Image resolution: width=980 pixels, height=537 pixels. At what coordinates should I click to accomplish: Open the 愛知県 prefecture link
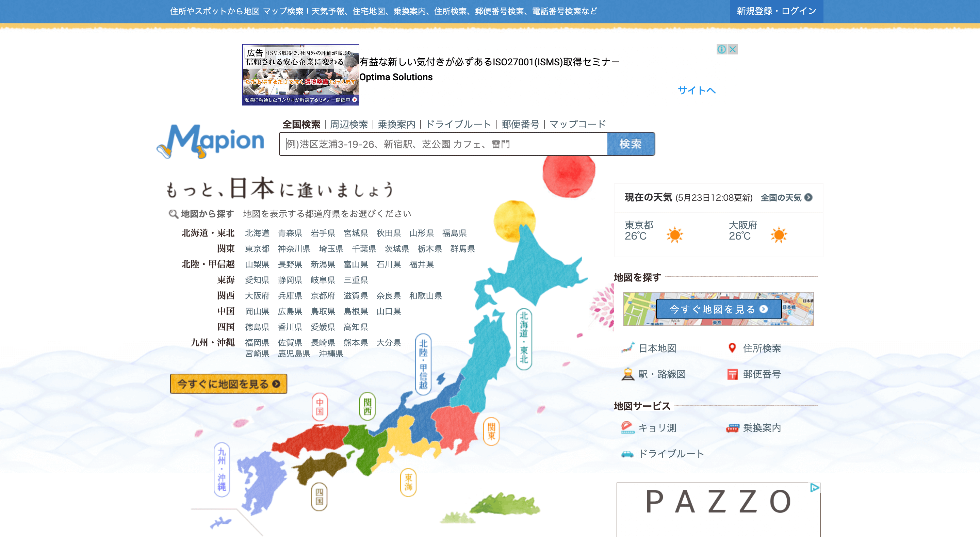coord(257,280)
